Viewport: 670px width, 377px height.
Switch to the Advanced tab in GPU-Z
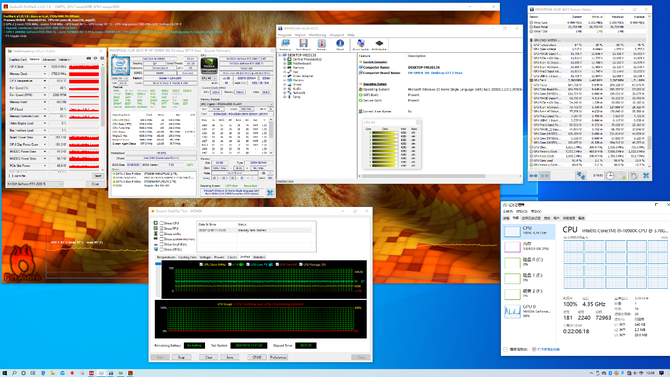[49, 59]
